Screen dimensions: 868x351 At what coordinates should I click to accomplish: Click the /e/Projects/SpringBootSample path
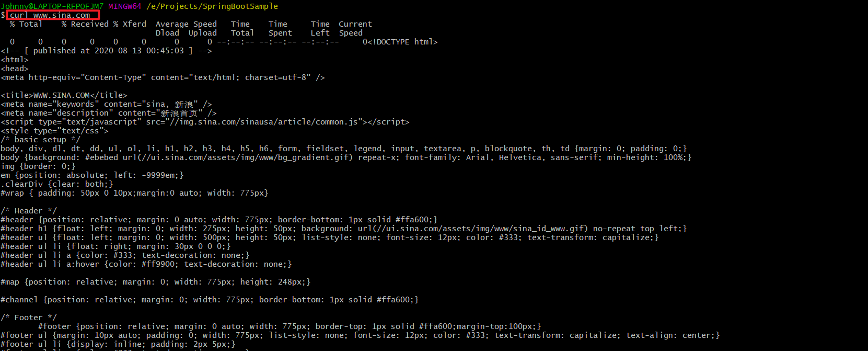[212, 6]
